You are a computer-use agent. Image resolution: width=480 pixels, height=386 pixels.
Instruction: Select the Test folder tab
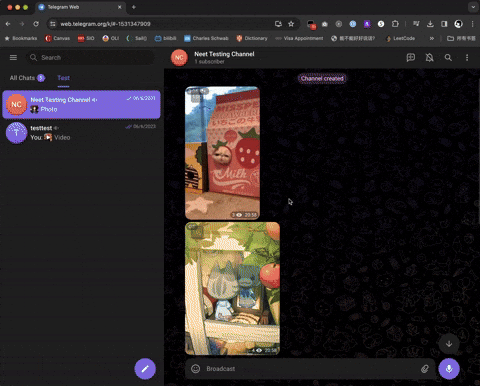tap(63, 78)
